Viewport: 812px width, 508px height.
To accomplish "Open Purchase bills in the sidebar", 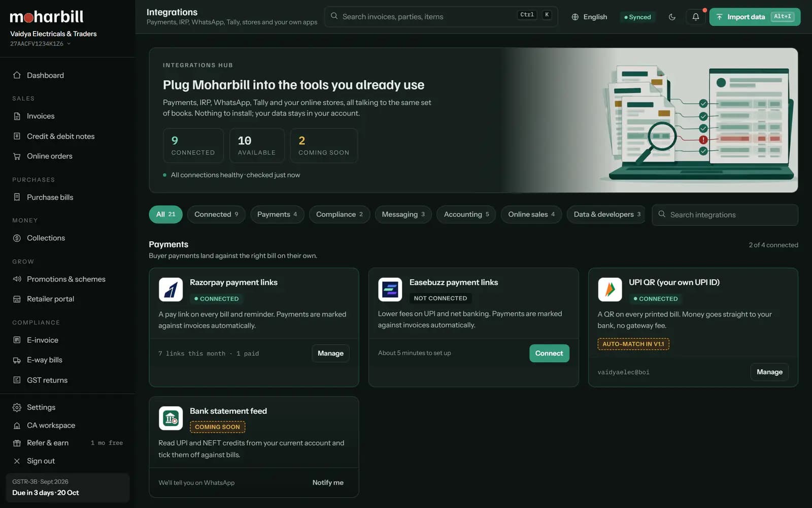I will pyautogui.click(x=67, y=197).
